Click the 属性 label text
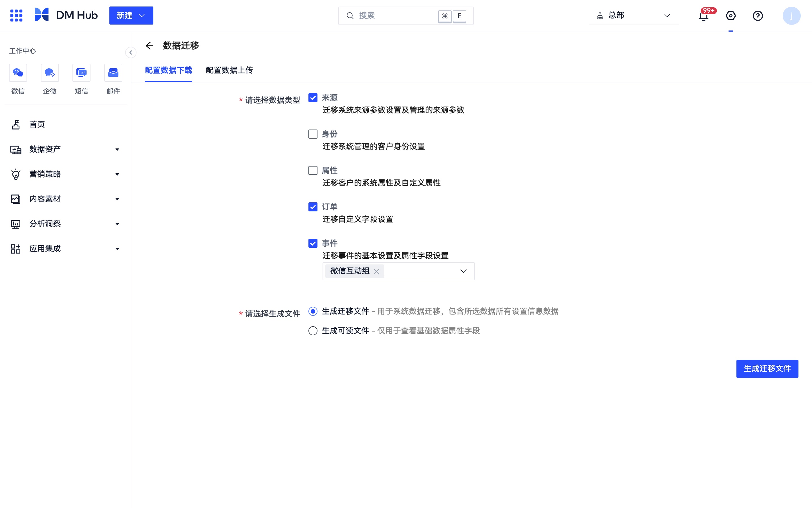Viewport: 812px width, 508px height. pos(330,171)
